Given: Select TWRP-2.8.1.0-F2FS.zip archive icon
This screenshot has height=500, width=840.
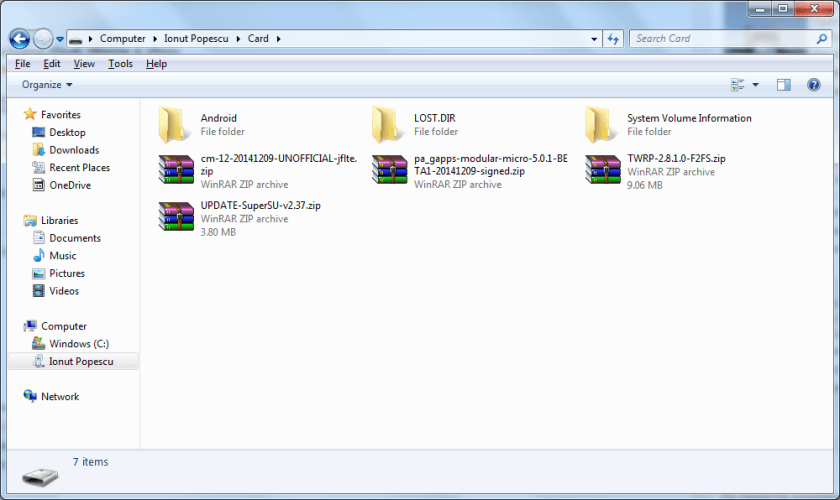Looking at the screenshot, I should pos(603,169).
